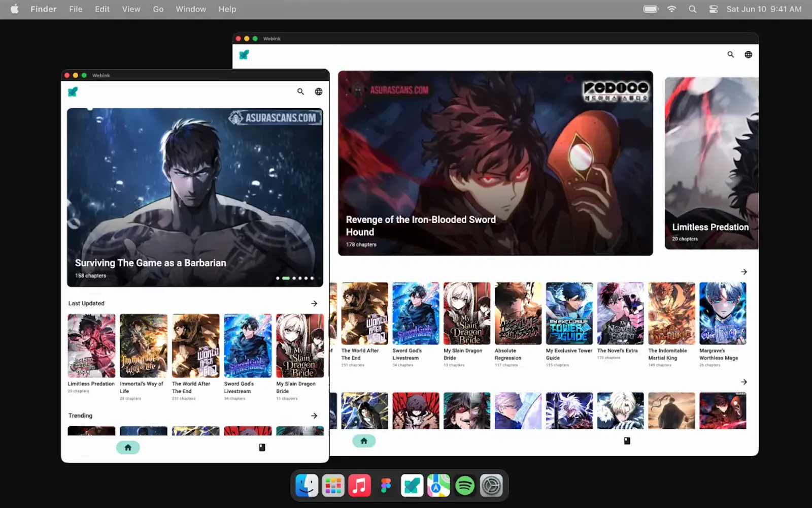Click globe language icon in front Webink window
812x508 pixels.
point(319,91)
